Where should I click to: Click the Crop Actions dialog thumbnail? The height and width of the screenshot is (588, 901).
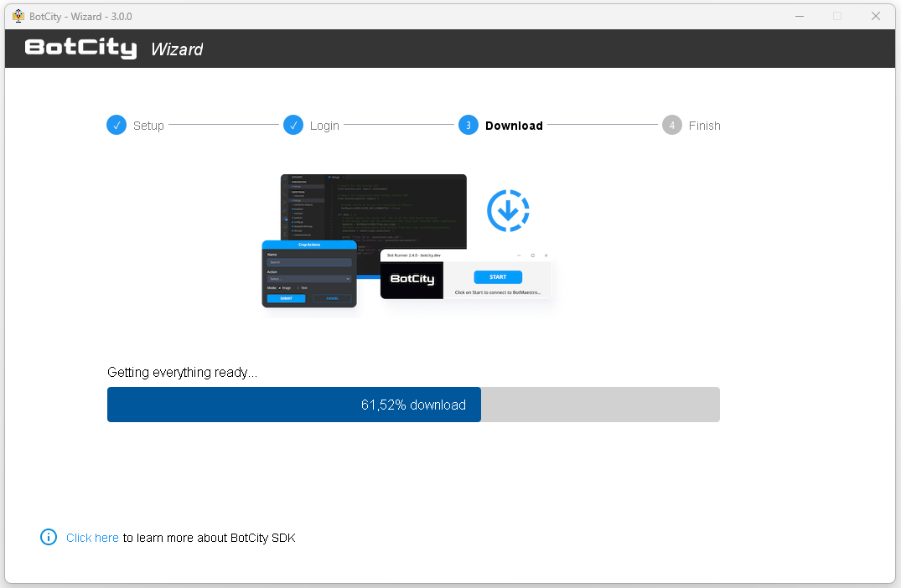(309, 276)
